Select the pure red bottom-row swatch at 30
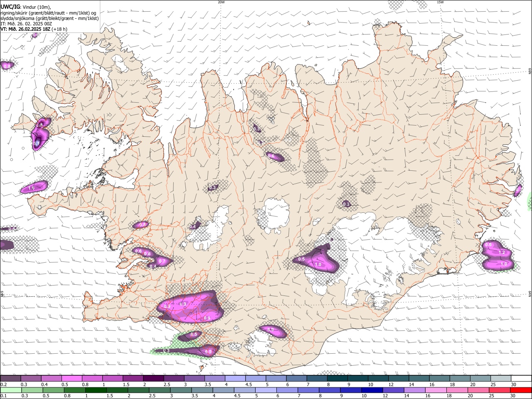The height and width of the screenshot is (399, 532). [520, 390]
